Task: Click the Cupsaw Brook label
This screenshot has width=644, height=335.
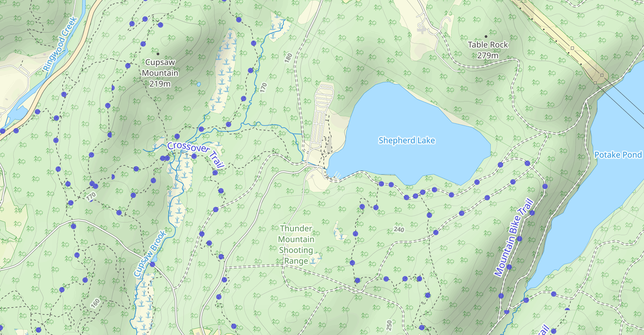Action: coord(150,254)
